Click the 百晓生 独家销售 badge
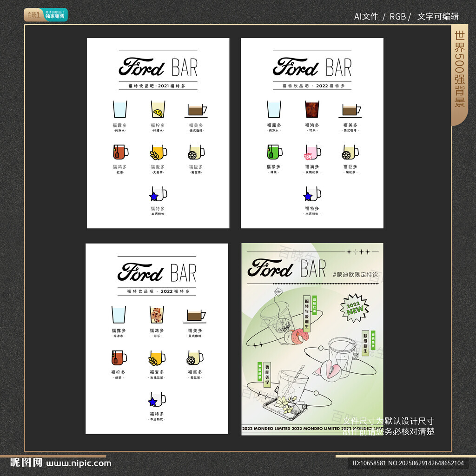The width and height of the screenshot is (476, 476). pyautogui.click(x=46, y=14)
